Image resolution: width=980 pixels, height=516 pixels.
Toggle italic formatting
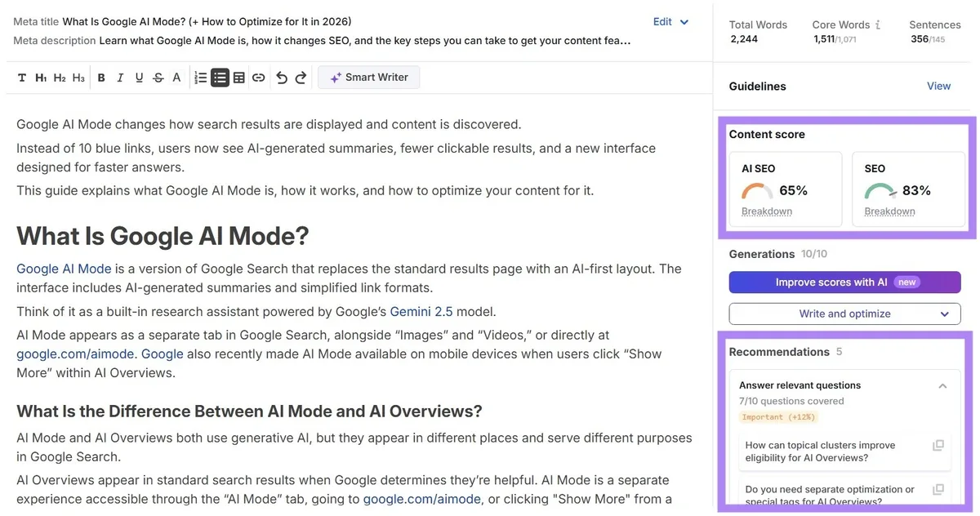point(120,78)
